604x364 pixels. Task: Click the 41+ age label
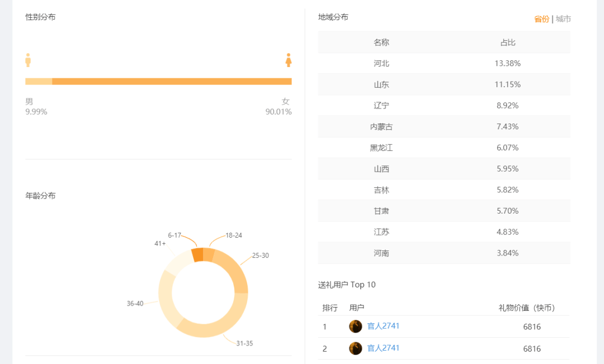coord(160,243)
